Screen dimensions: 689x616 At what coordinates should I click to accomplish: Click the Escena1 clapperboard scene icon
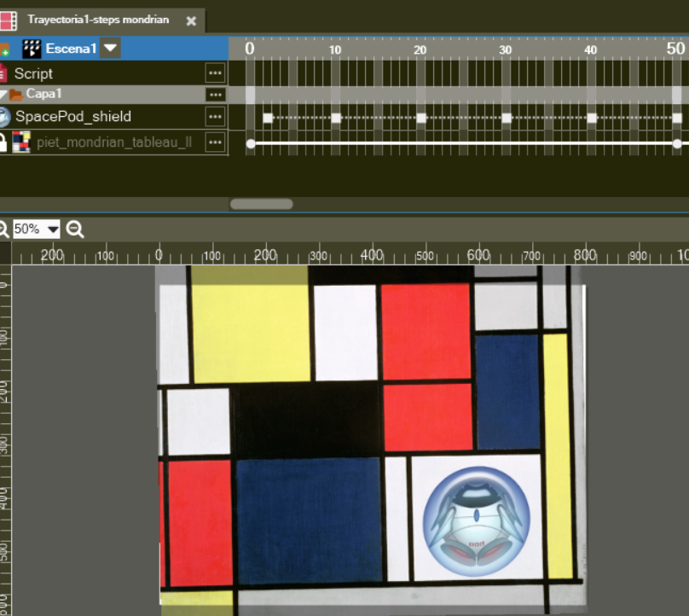point(32,49)
